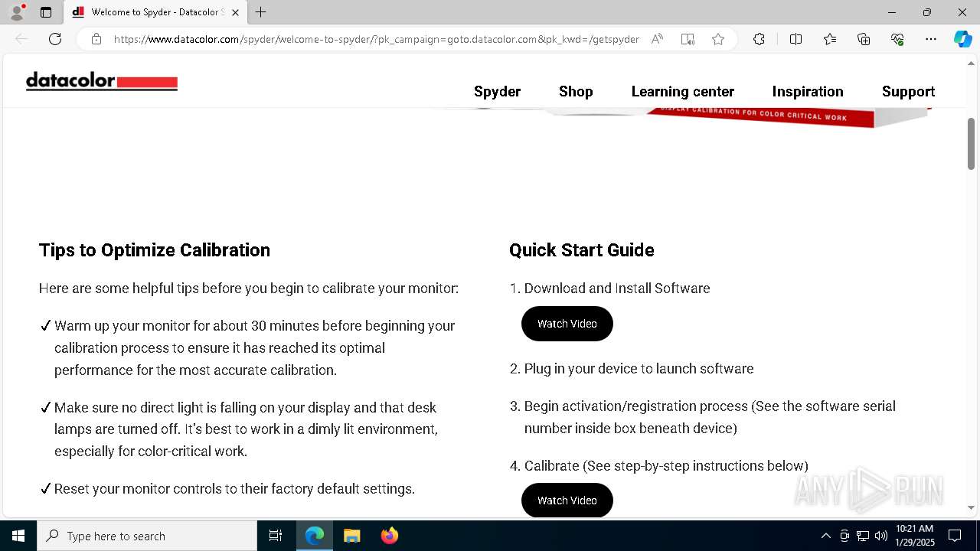Click the Edge icon in the taskbar
Viewport: 980px width, 551px height.
pos(315,536)
